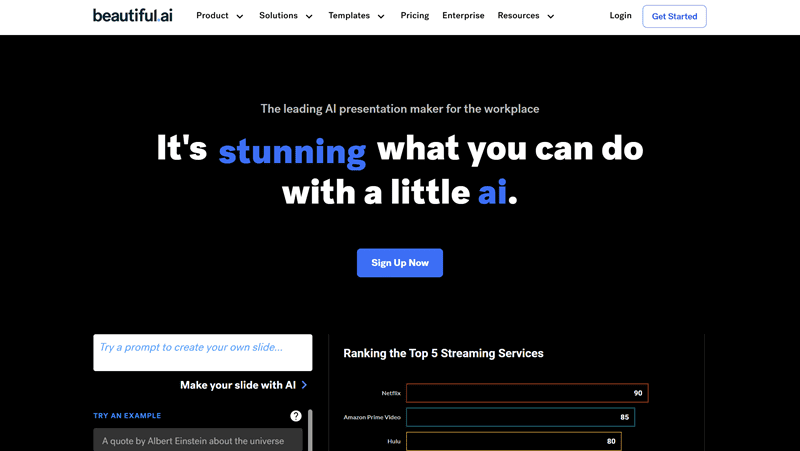Image resolution: width=800 pixels, height=451 pixels.
Task: Click the examples list scrollbar
Action: coord(310,430)
